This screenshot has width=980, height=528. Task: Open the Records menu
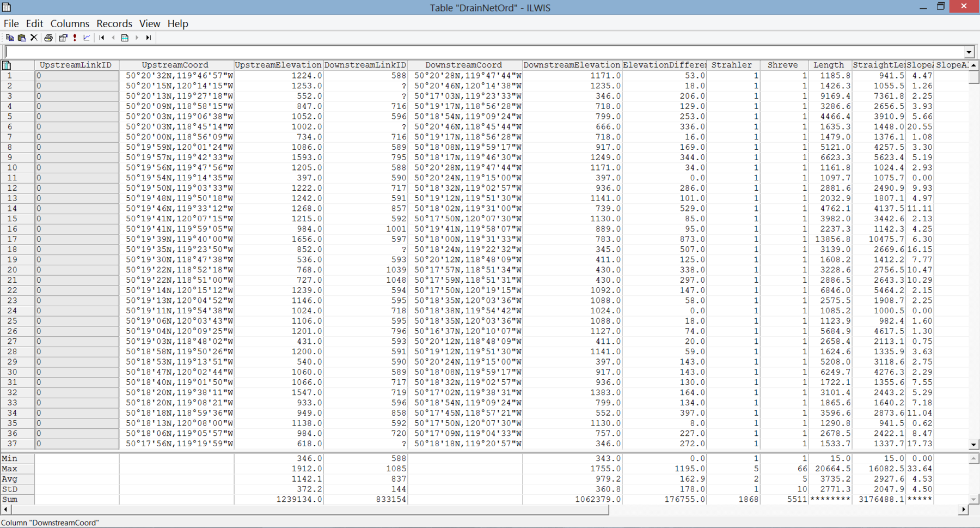click(x=114, y=23)
